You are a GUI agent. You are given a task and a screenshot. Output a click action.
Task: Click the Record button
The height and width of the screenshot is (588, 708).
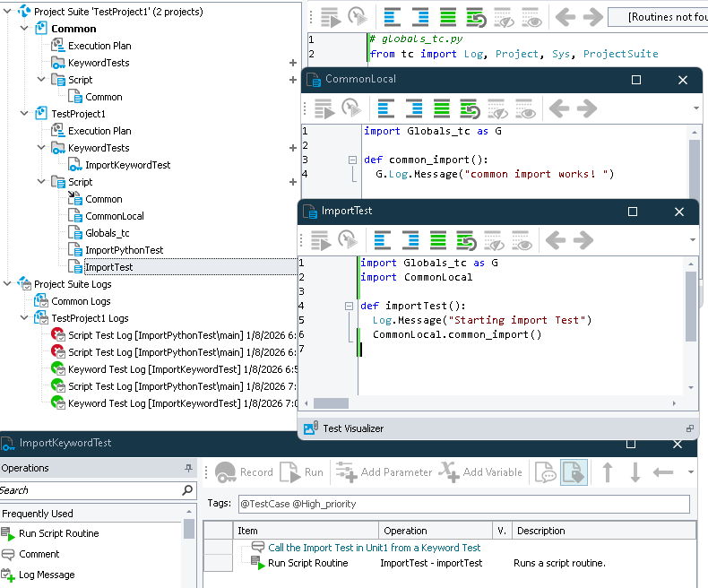245,472
